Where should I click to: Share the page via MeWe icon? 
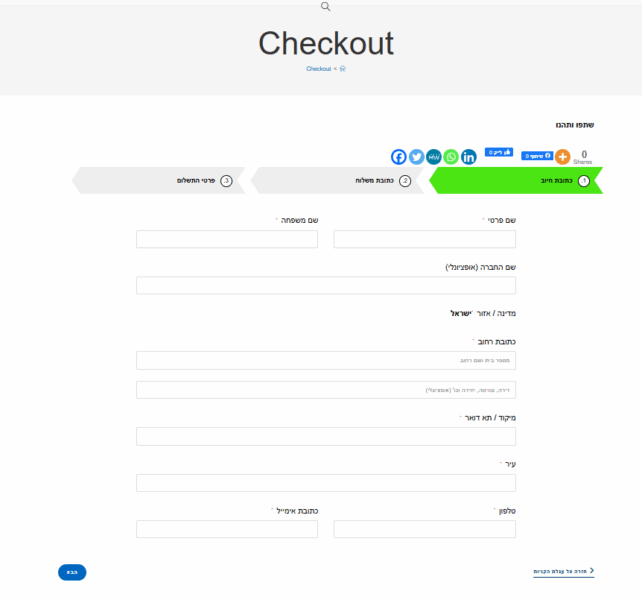pos(434,157)
